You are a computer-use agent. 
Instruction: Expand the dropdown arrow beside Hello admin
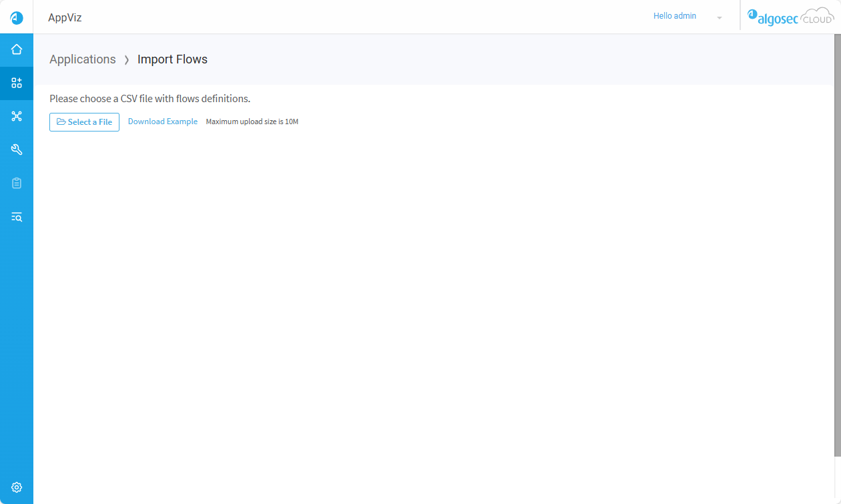[x=720, y=17]
